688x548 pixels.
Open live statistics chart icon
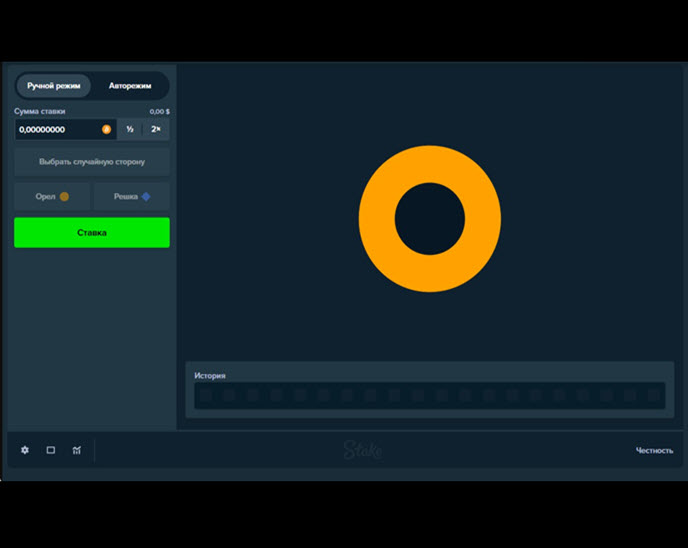[x=77, y=450]
